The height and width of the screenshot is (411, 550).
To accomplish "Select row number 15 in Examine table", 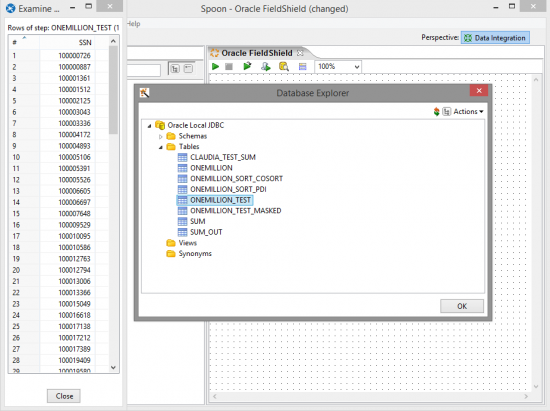I will (x=16, y=214).
